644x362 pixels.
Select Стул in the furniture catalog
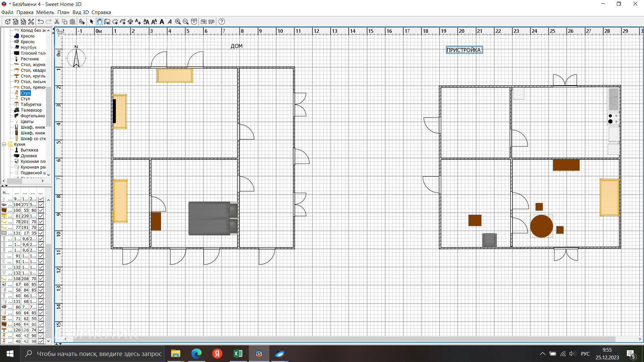25,93
